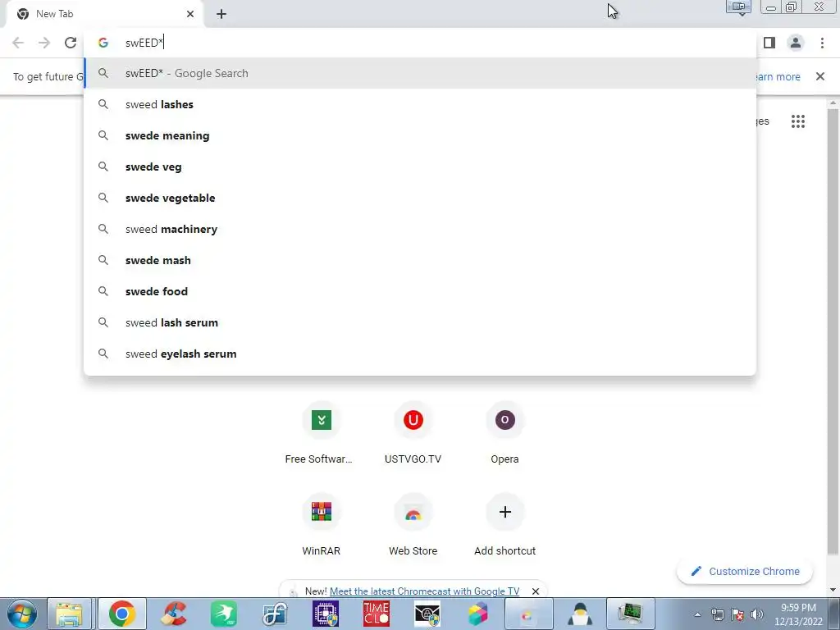Viewport: 840px width, 630px height.
Task: Close the Chromecast promo banner
Action: (x=535, y=591)
